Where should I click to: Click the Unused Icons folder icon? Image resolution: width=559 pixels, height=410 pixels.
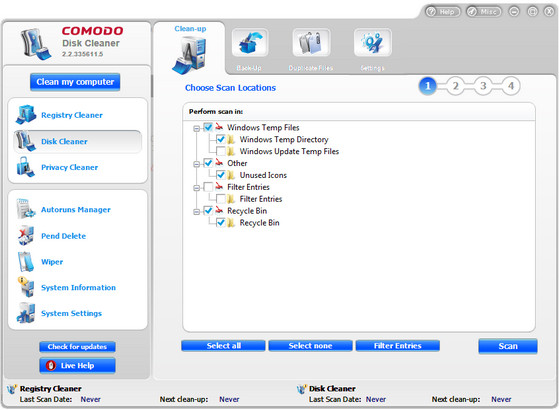click(231, 175)
